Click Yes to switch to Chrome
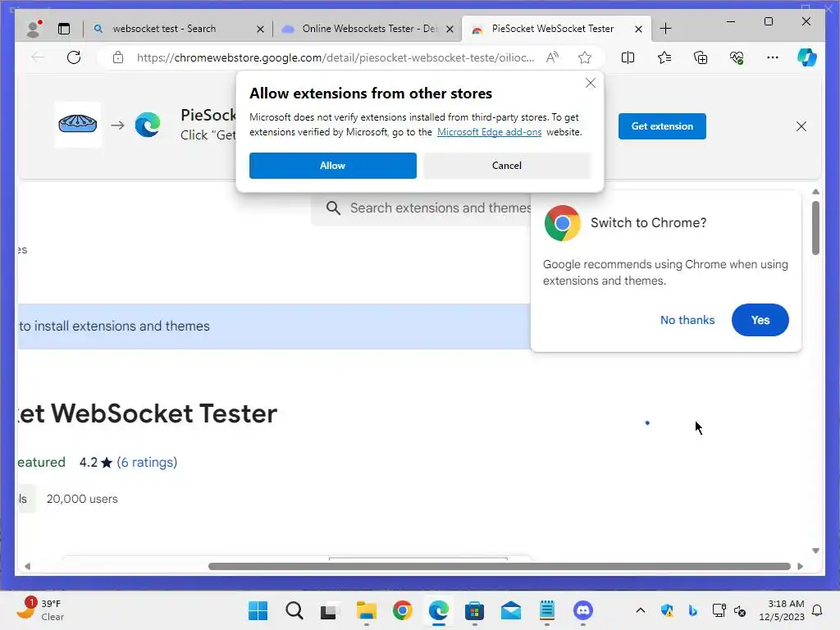This screenshot has width=840, height=630. (x=760, y=320)
